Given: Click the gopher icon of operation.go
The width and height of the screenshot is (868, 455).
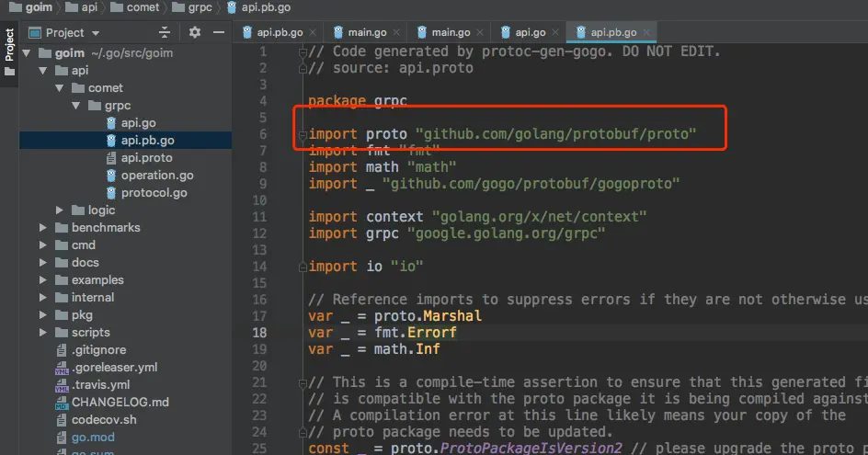Looking at the screenshot, I should [x=111, y=176].
